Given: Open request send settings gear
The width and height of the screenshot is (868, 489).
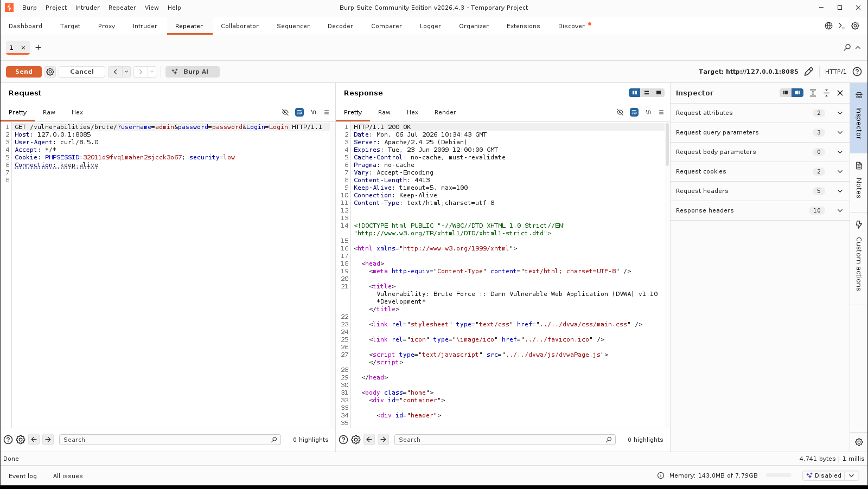Looking at the screenshot, I should pos(50,72).
